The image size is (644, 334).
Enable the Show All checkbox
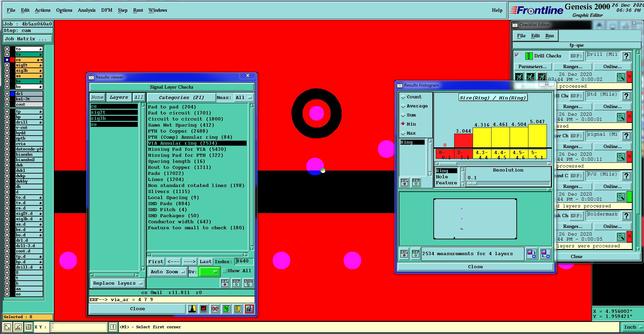[224, 271]
